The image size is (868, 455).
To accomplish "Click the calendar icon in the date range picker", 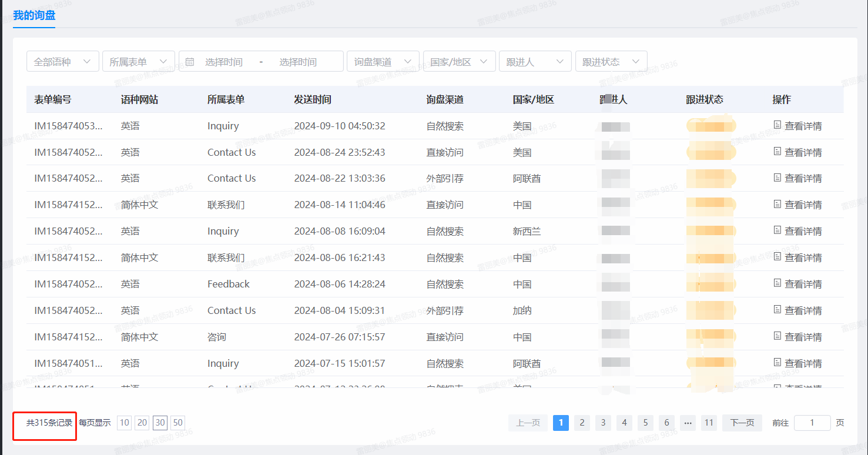I will point(190,62).
